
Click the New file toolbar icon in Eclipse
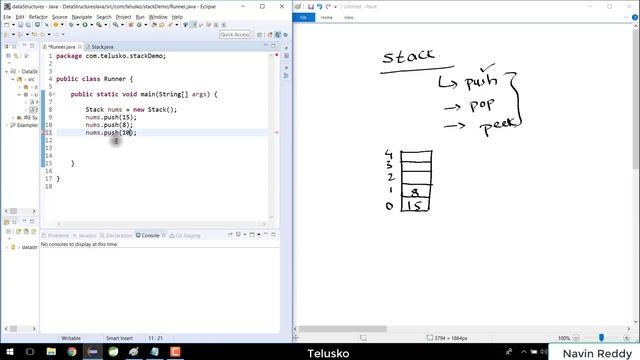coord(7,25)
